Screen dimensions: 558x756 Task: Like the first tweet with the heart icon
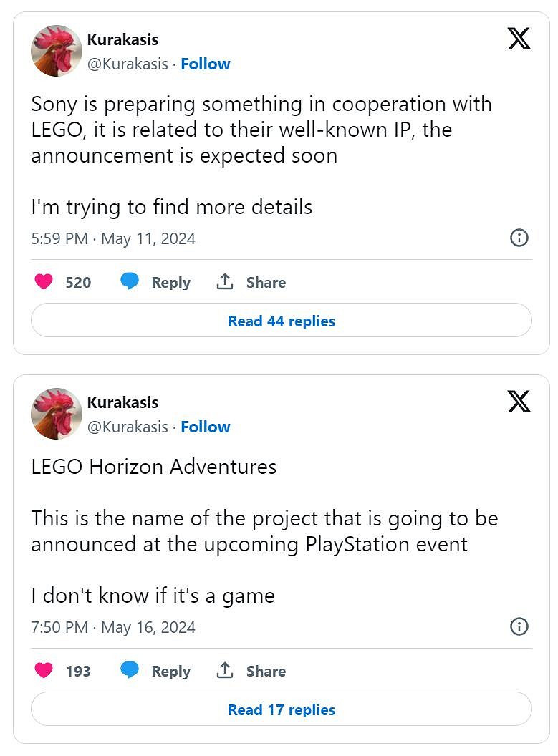point(44,282)
